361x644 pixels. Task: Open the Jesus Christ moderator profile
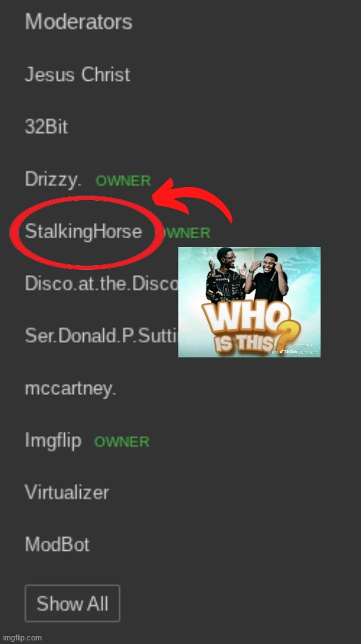tap(78, 75)
